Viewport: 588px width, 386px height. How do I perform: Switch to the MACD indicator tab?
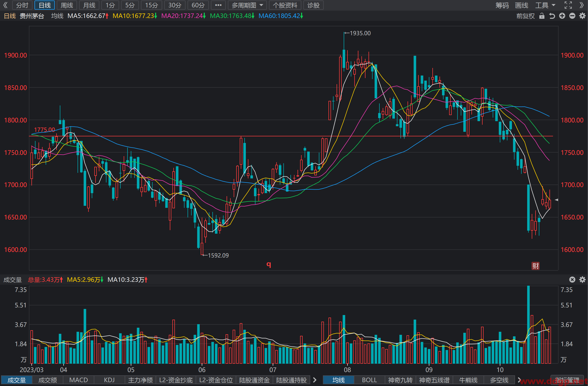click(x=79, y=380)
